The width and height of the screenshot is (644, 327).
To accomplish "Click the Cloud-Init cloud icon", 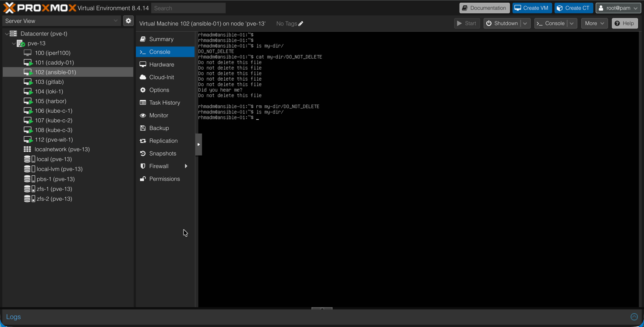I will click(x=143, y=77).
